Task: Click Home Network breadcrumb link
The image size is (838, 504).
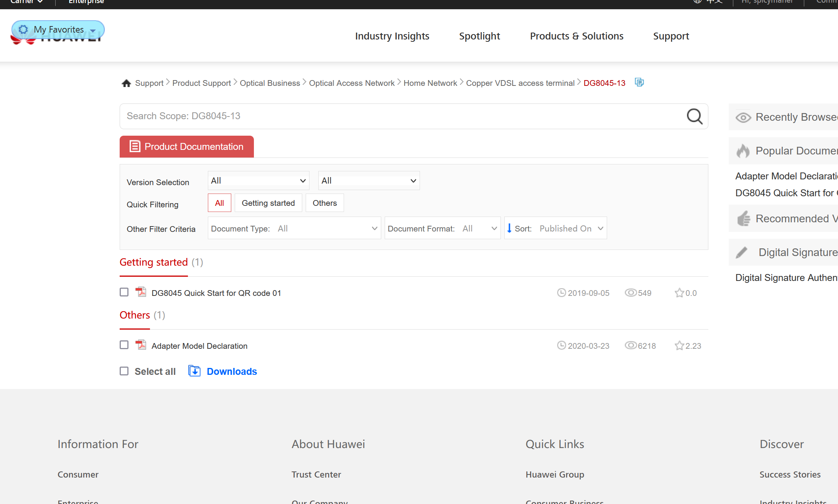Action: [x=430, y=83]
